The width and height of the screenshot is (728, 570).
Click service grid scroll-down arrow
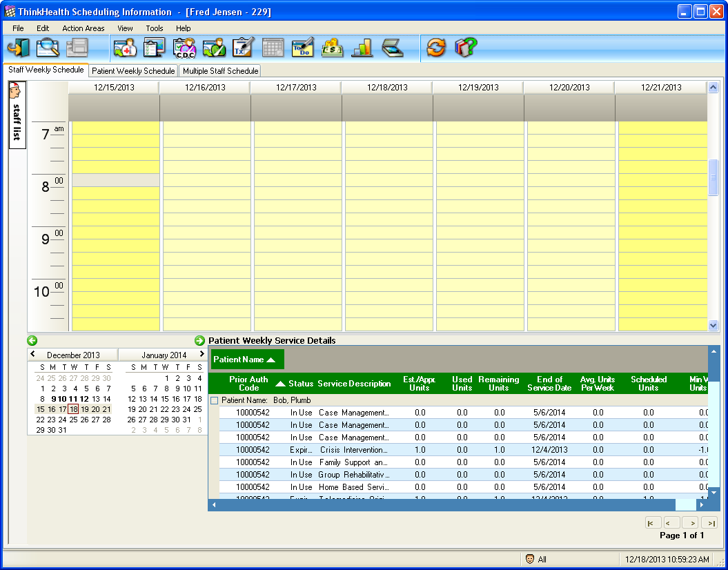coord(713,492)
